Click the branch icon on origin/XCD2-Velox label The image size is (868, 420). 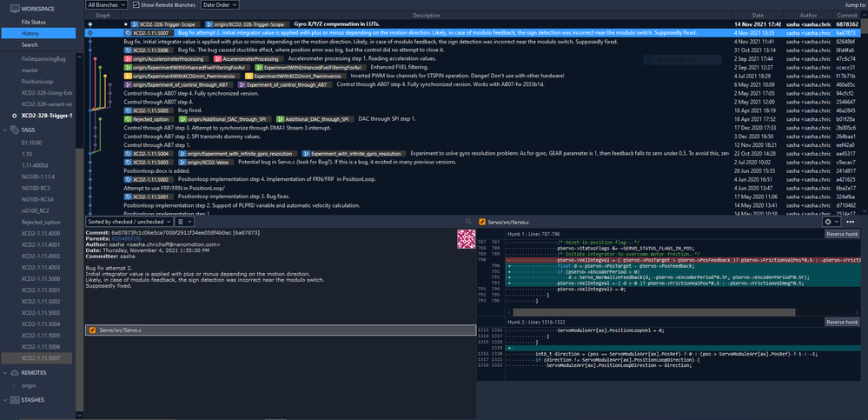point(183,163)
